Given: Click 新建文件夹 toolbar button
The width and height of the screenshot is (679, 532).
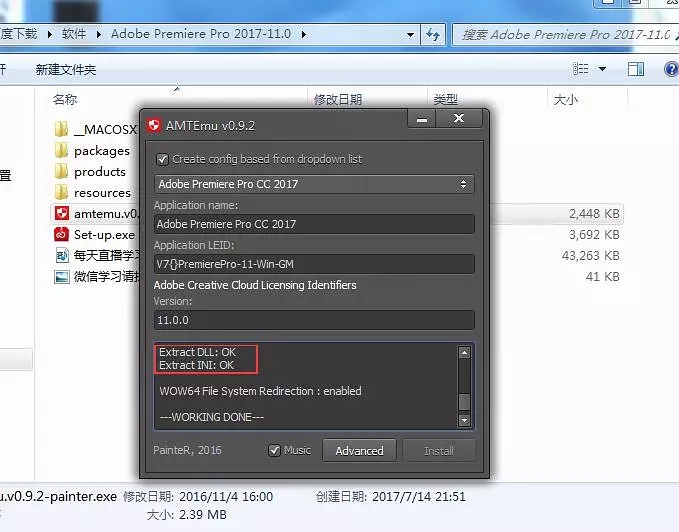Looking at the screenshot, I should [66, 69].
